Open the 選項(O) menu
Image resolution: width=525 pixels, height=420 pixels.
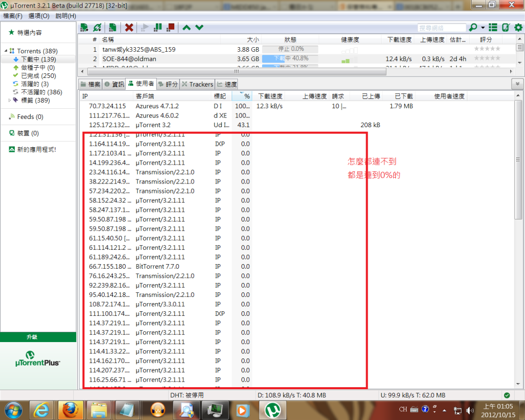coord(39,16)
